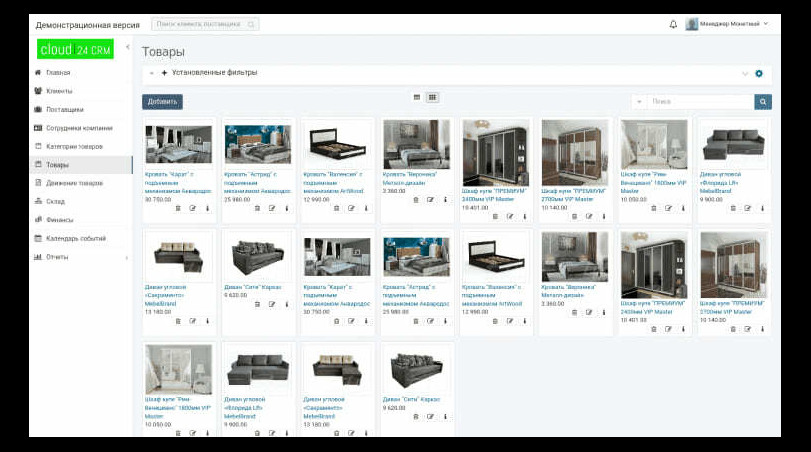
Task: Expand the Установленные фильтры panel chevron
Action: 744,73
